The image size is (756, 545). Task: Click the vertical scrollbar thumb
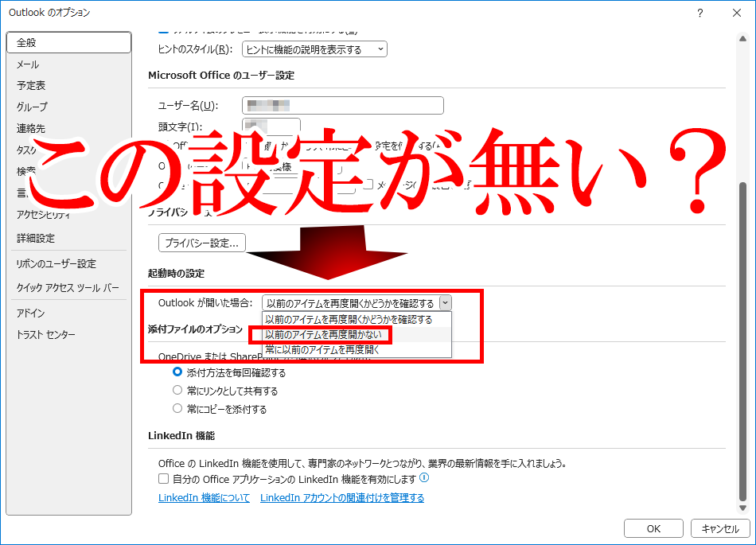[743, 342]
